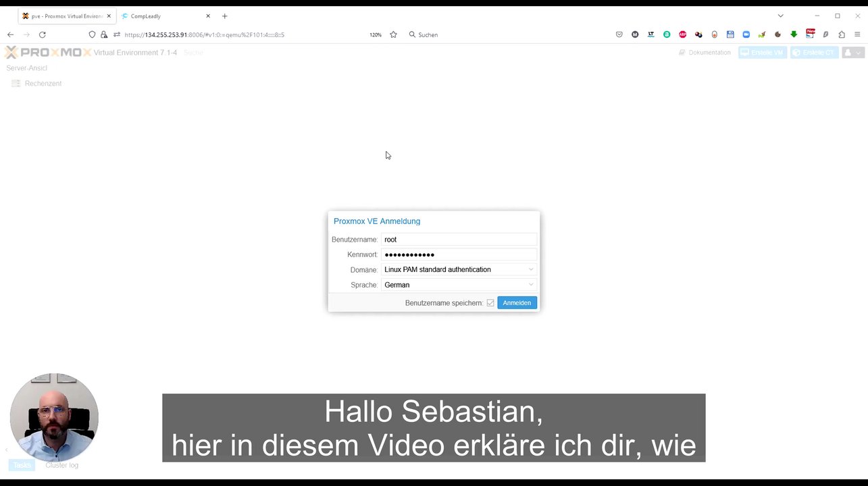Close the pve Proxmox tab
The width and height of the screenshot is (868, 486).
point(109,16)
